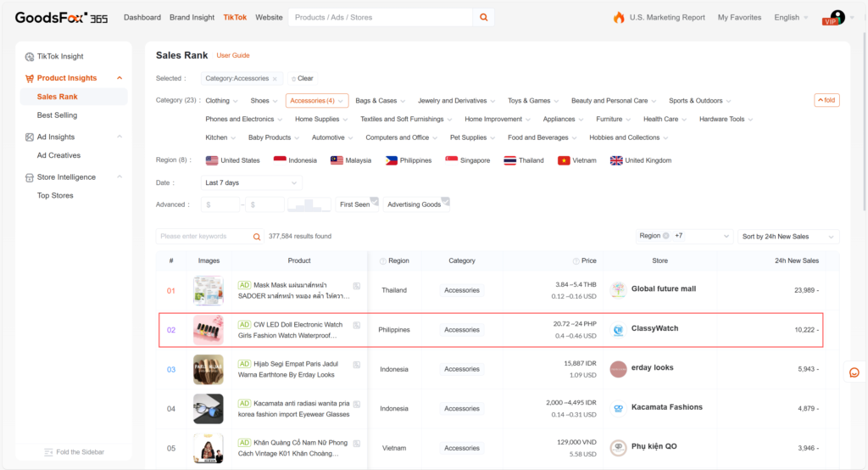868x470 pixels.
Task: Click the ClassyWatch store logo
Action: 618,329
